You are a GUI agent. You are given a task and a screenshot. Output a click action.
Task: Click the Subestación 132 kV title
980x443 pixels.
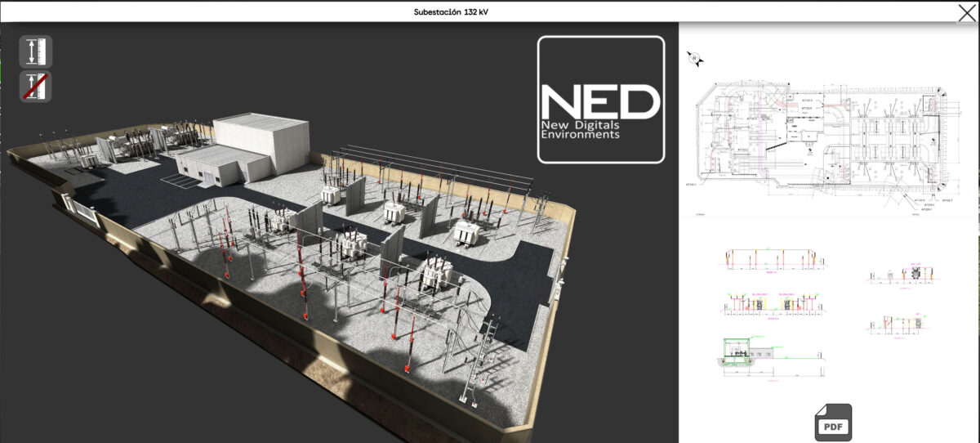(451, 11)
